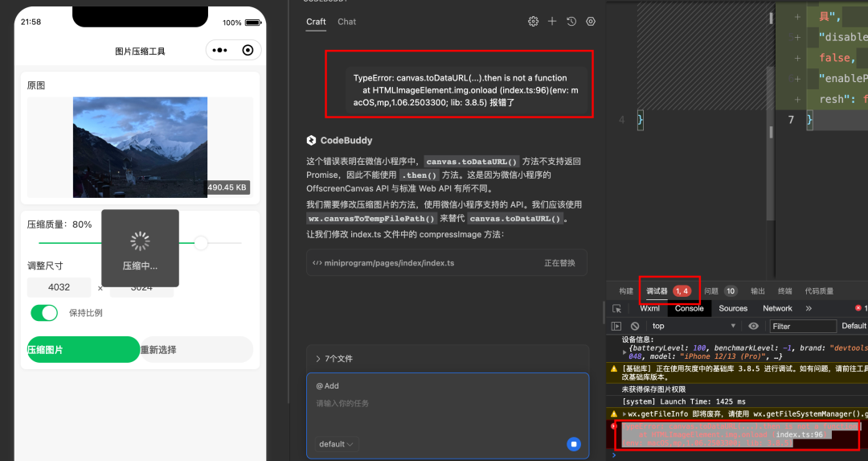This screenshot has height=461, width=868.
Task: Open the 构建 panel tab
Action: pyautogui.click(x=626, y=291)
